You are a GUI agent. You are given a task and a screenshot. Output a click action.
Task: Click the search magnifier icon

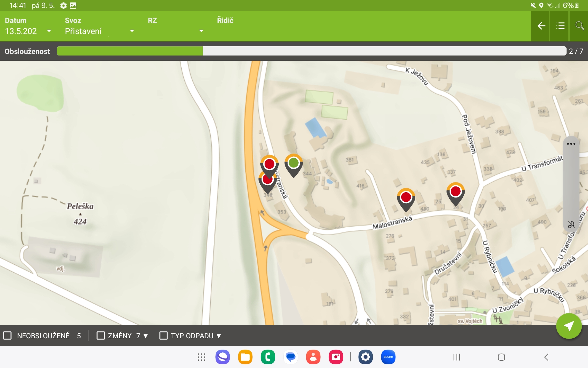pyautogui.click(x=579, y=26)
